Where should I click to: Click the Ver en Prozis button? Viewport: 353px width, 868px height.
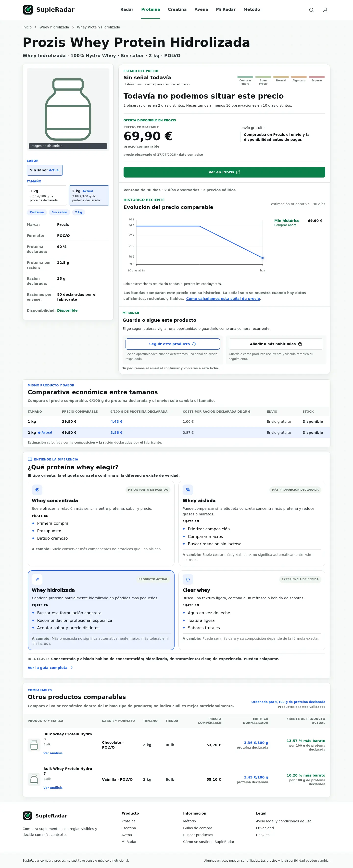[x=224, y=172]
